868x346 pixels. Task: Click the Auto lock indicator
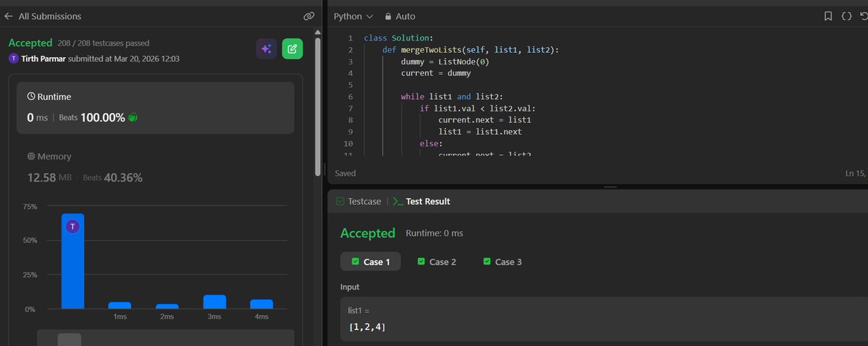400,17
